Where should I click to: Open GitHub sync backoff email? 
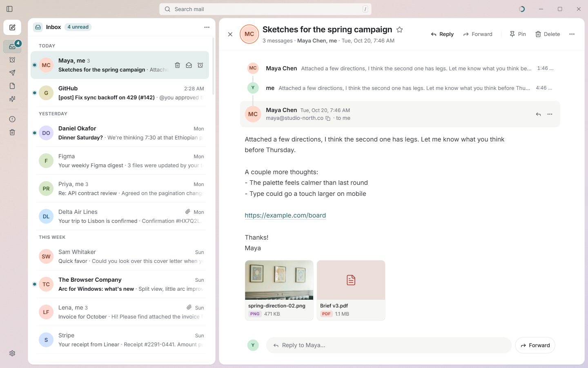(120, 93)
